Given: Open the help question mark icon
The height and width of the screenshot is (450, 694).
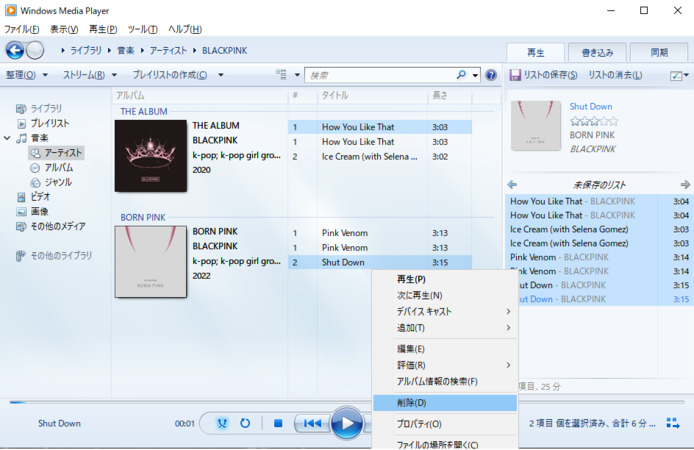Looking at the screenshot, I should click(491, 75).
